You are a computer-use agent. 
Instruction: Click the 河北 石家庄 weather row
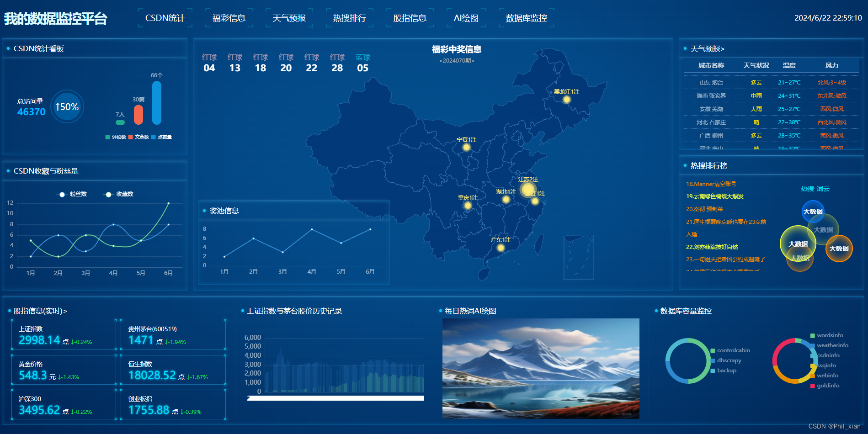tap(772, 122)
